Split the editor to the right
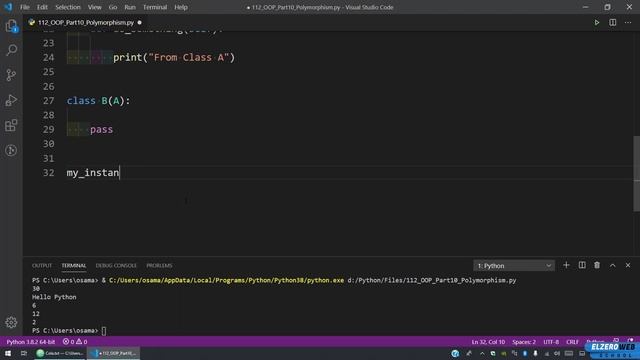The width and height of the screenshot is (640, 360). pos(613,22)
